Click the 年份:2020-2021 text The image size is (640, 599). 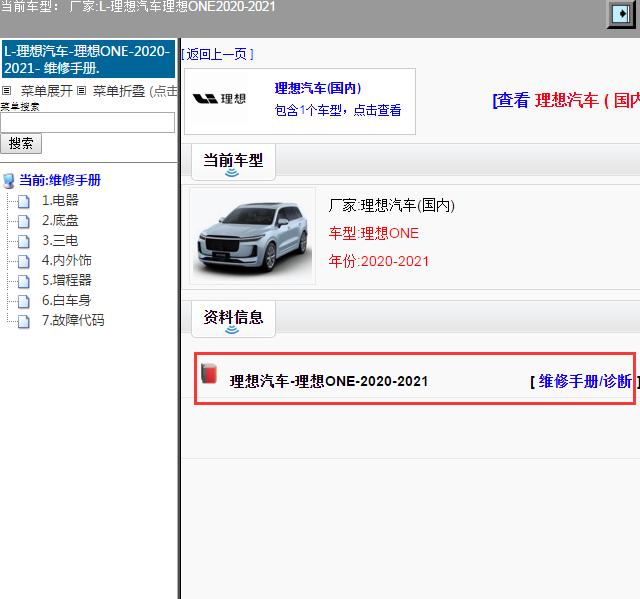pyautogui.click(x=379, y=261)
